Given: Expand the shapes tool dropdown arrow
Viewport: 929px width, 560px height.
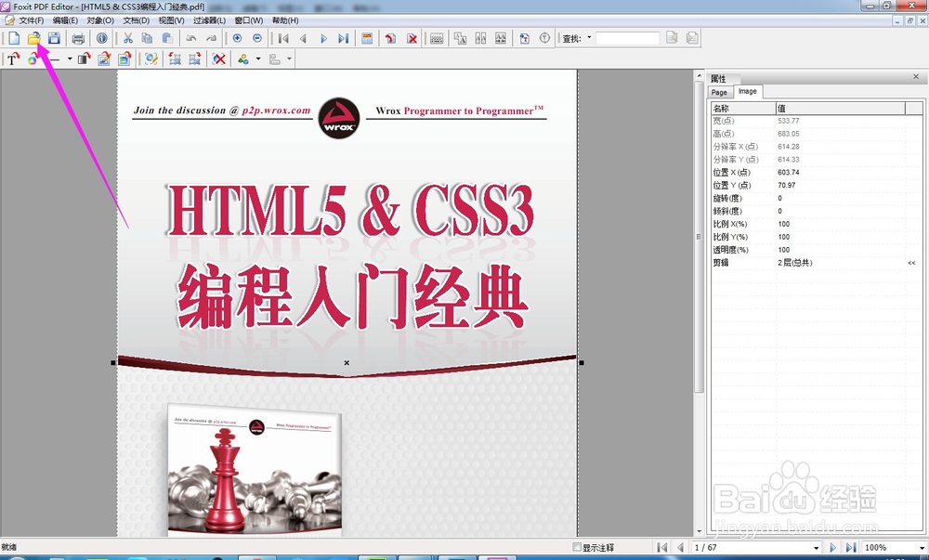Looking at the screenshot, I should pos(257,59).
